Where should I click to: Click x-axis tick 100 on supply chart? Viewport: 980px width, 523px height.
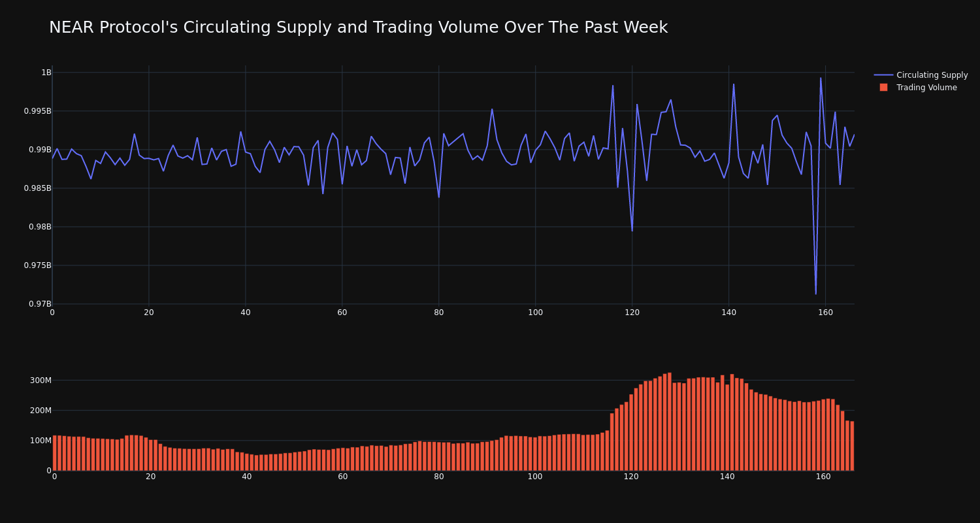pos(536,312)
